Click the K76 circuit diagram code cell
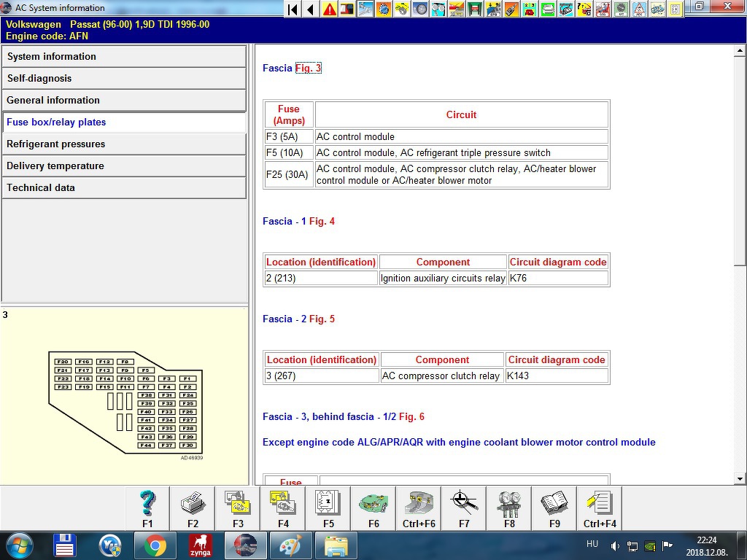Image resolution: width=747 pixels, height=560 pixels. [558, 278]
